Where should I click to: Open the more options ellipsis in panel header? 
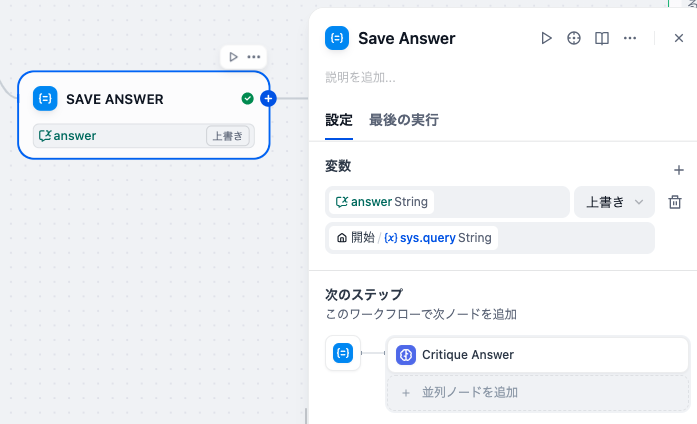[x=630, y=38]
